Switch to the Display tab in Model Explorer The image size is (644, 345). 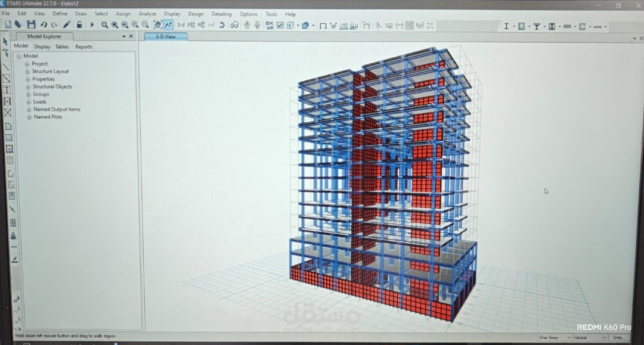tap(42, 46)
